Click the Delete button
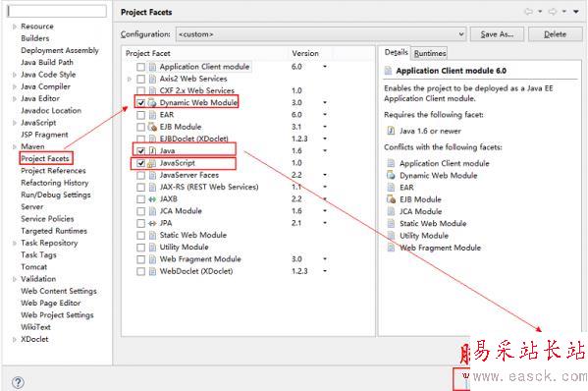The width and height of the screenshot is (588, 391). click(555, 34)
